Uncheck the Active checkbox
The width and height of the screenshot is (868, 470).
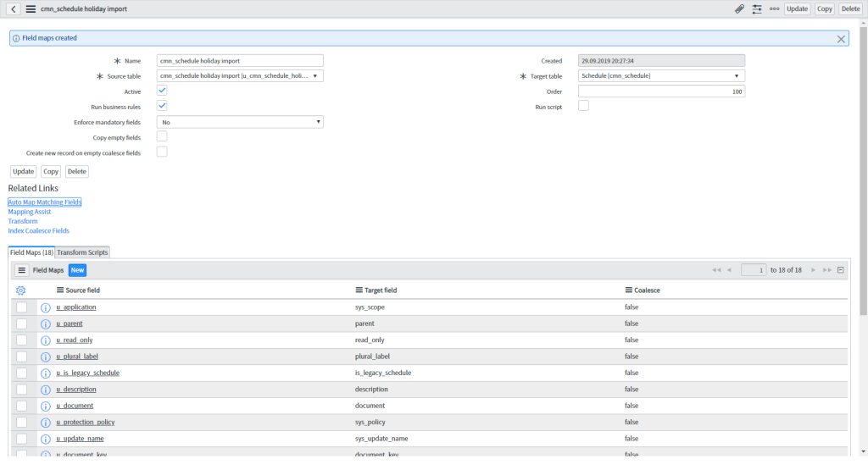pyautogui.click(x=162, y=91)
